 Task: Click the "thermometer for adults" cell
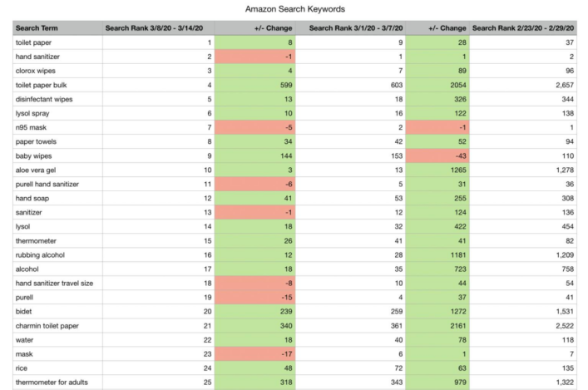click(52, 383)
